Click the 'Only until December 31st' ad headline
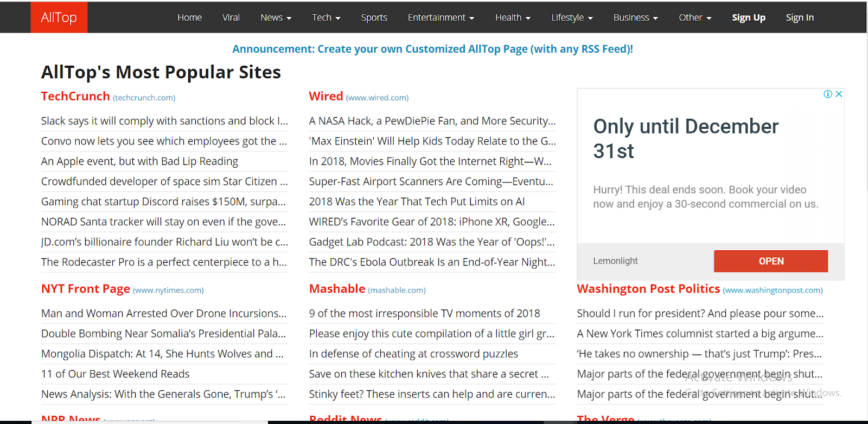This screenshot has height=424, width=868. click(x=686, y=138)
